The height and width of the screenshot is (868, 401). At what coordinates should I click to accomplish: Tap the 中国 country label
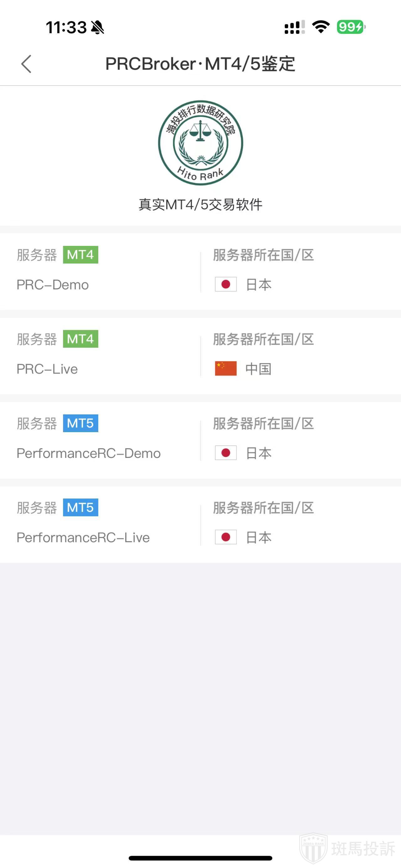point(258,369)
